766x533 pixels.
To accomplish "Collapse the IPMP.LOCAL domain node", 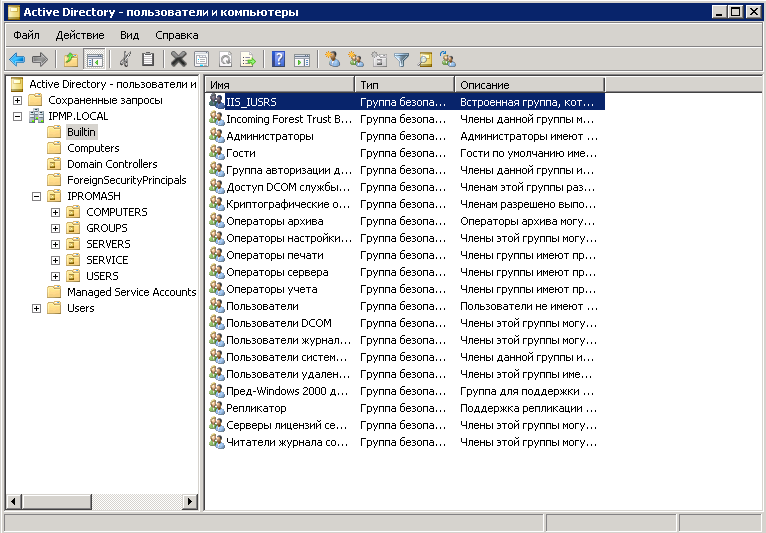I will (x=18, y=116).
